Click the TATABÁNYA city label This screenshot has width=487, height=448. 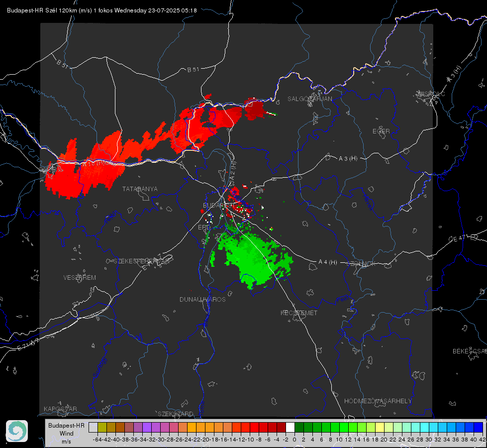coord(140,189)
